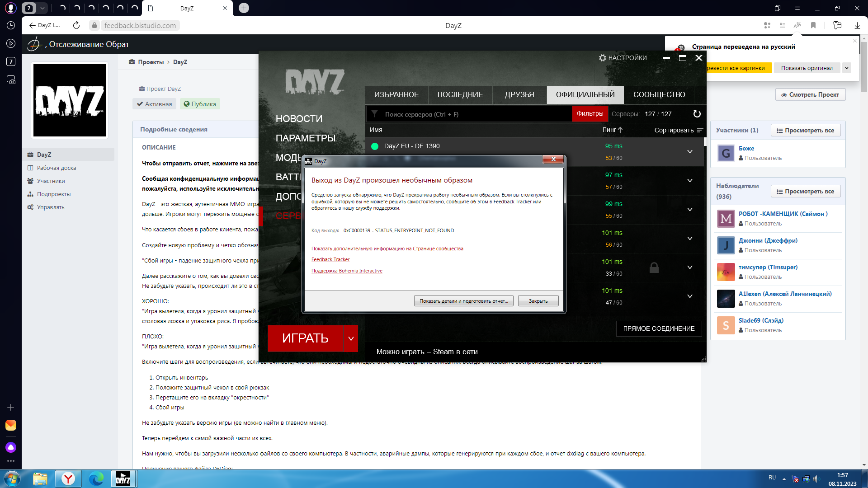This screenshot has width=868, height=488.
Task: Click the plus icon in browser sidebar
Action: [x=11, y=408]
